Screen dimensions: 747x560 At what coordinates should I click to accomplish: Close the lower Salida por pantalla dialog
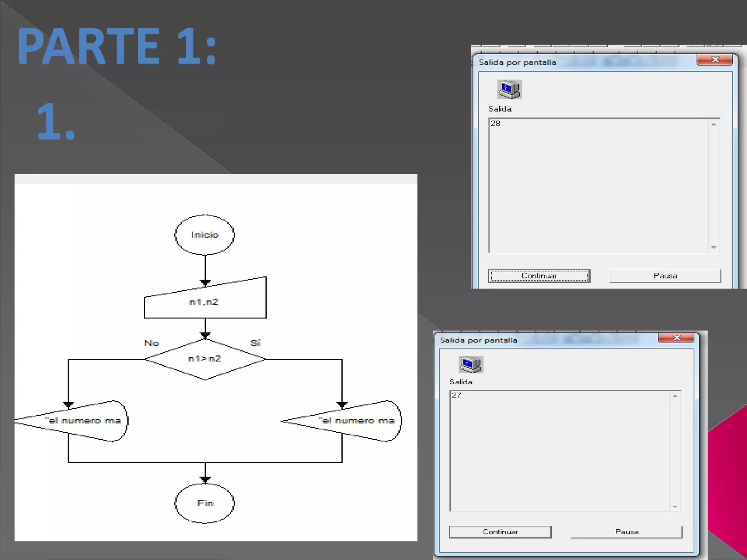[676, 338]
